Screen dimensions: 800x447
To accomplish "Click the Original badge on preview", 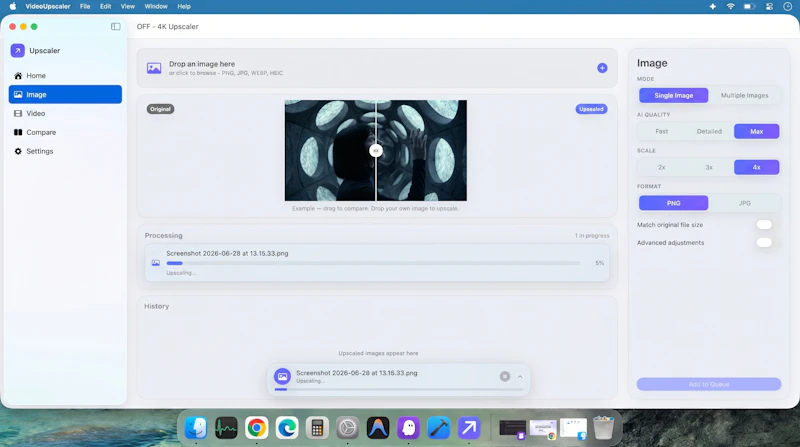I will tap(160, 109).
